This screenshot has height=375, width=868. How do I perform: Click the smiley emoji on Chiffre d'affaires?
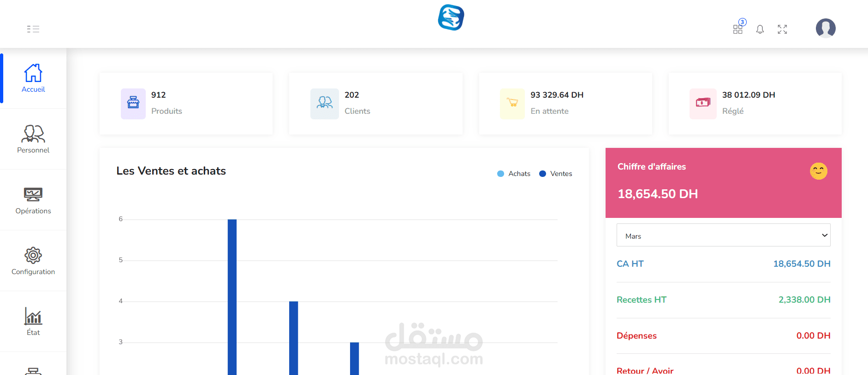point(819,171)
